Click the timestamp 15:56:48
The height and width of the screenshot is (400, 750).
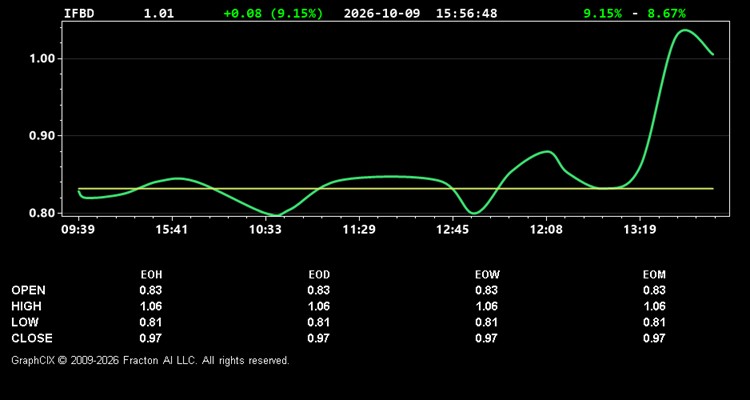tap(466, 13)
